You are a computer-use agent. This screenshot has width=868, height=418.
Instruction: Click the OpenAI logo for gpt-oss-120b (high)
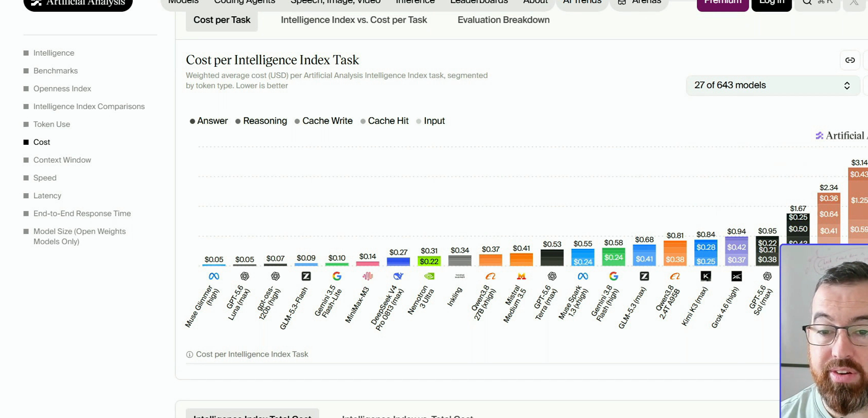coord(275,276)
